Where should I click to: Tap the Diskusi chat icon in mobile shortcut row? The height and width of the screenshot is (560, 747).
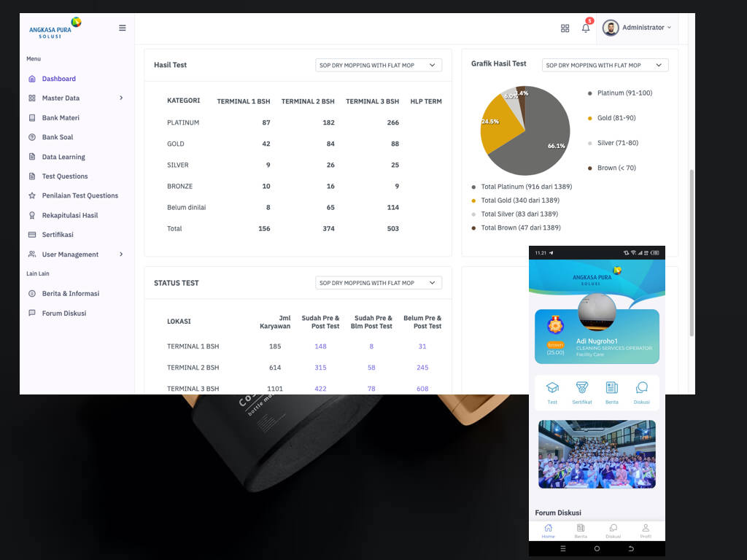click(x=641, y=392)
